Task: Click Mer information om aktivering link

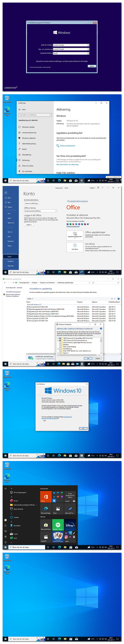Action: [x=67, y=165]
